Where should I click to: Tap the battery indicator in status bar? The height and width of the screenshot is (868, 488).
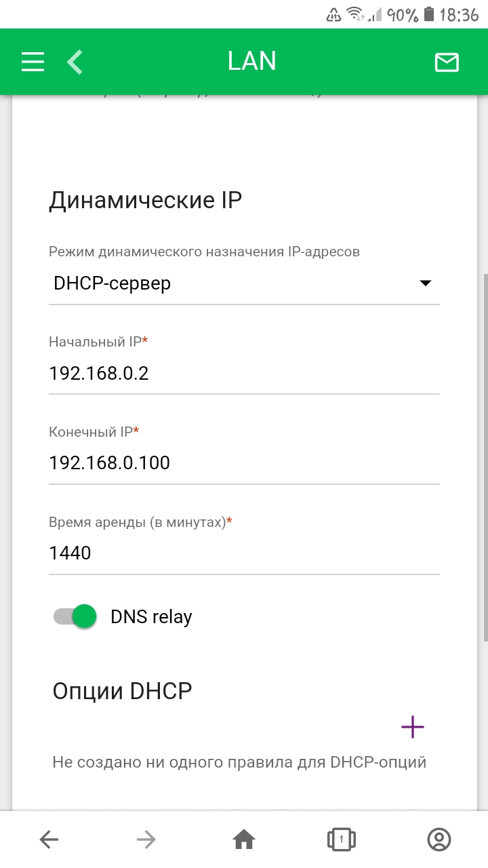428,14
